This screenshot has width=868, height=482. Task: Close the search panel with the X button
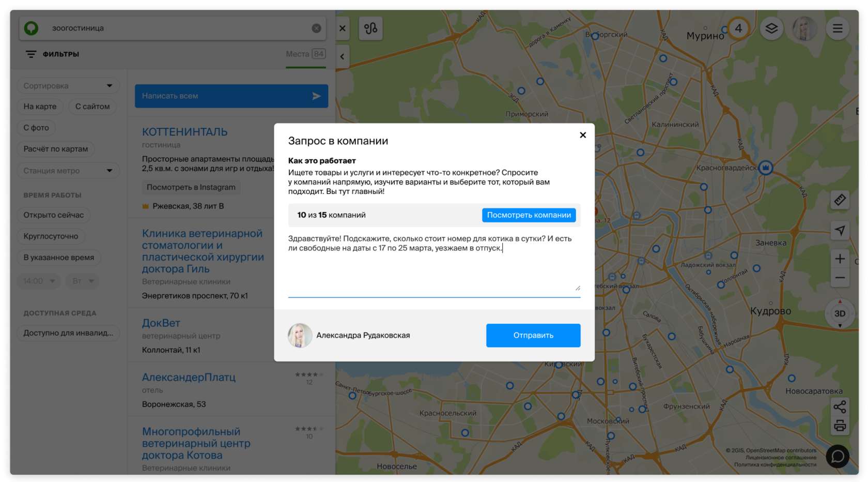click(343, 28)
